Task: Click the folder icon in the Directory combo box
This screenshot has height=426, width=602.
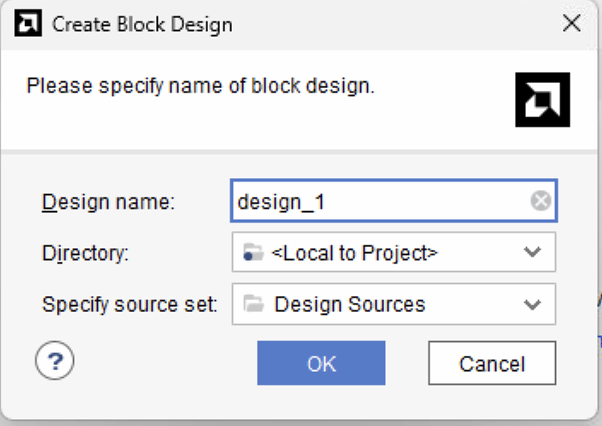Action: (x=253, y=253)
